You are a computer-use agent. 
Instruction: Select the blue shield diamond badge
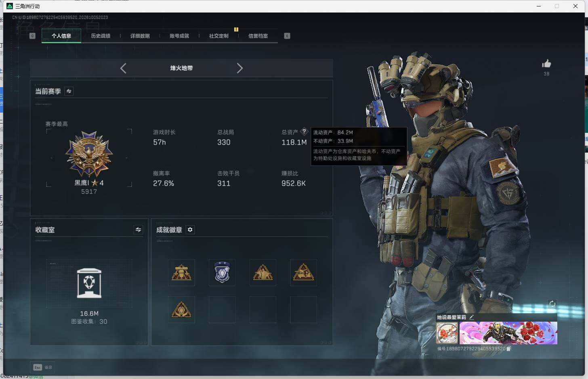[x=222, y=272]
